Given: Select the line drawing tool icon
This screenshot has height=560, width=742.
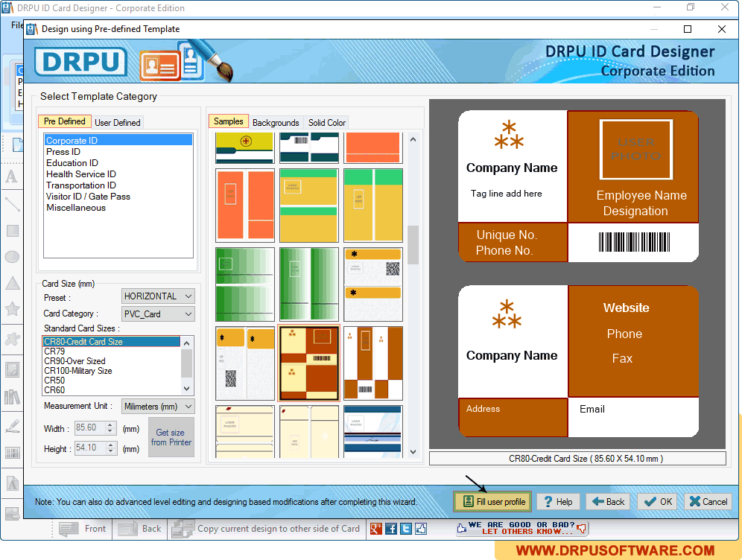Looking at the screenshot, I should point(12,204).
